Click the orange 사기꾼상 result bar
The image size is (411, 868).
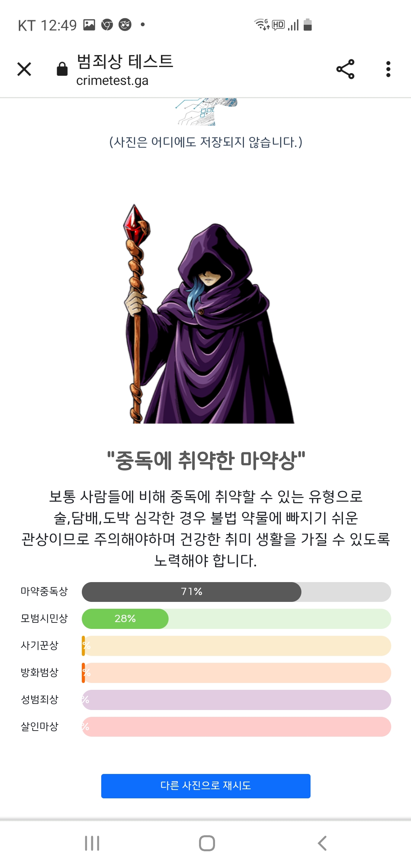(236, 646)
